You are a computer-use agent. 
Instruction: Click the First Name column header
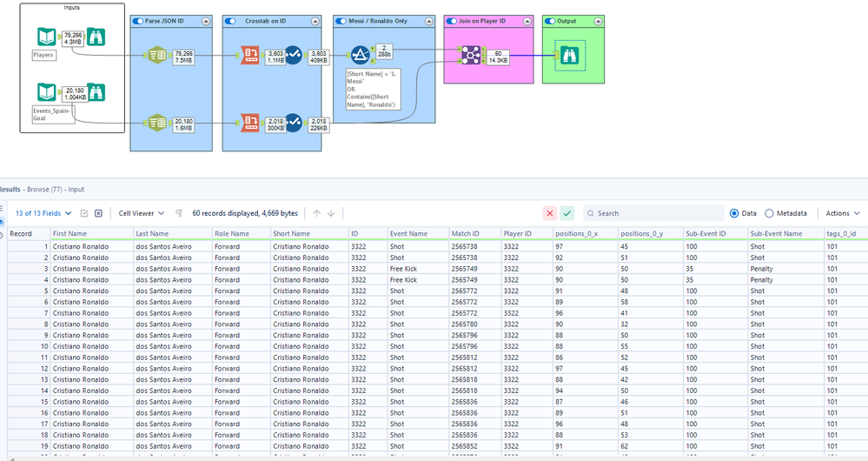click(x=92, y=234)
